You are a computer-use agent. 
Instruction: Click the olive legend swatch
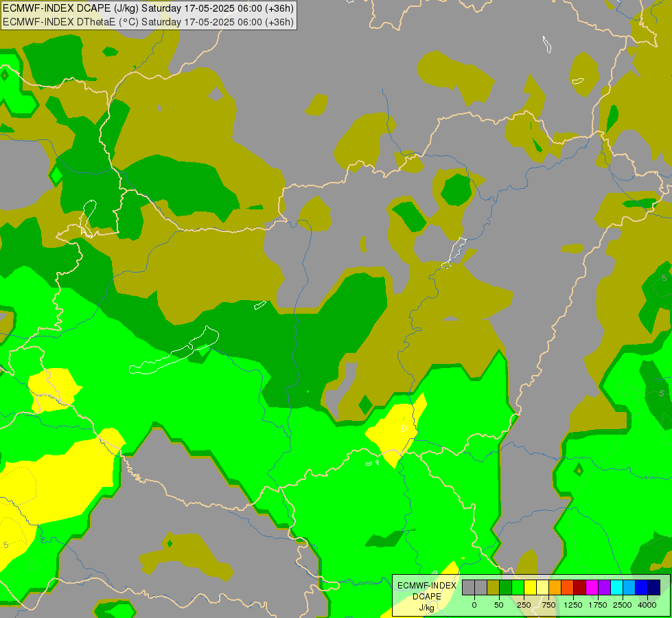pyautogui.click(x=494, y=587)
